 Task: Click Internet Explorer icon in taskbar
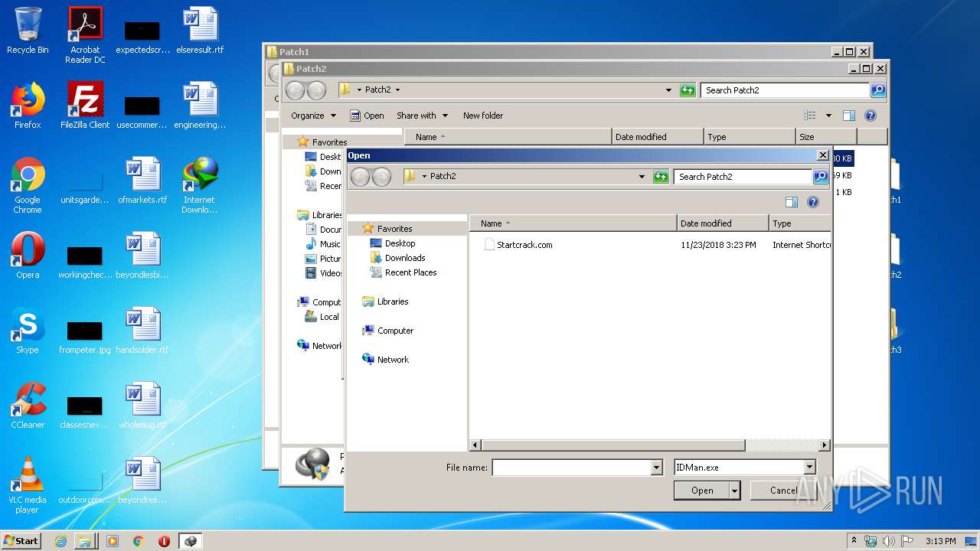[60, 541]
